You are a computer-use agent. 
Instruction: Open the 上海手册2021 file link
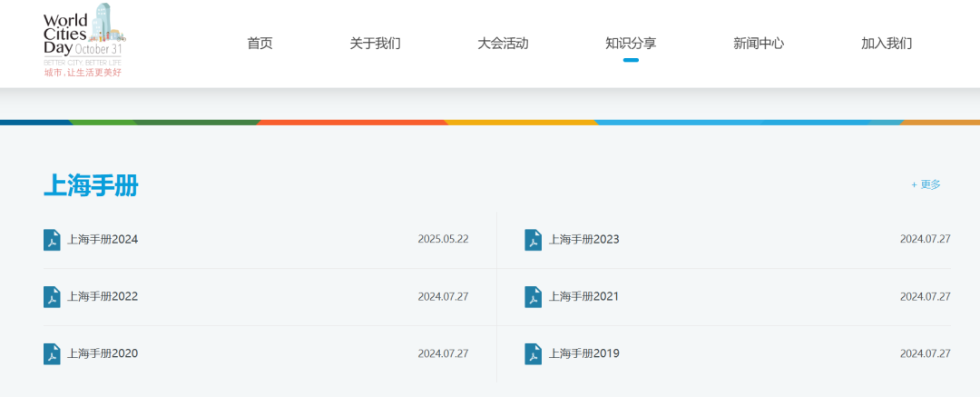tap(583, 297)
